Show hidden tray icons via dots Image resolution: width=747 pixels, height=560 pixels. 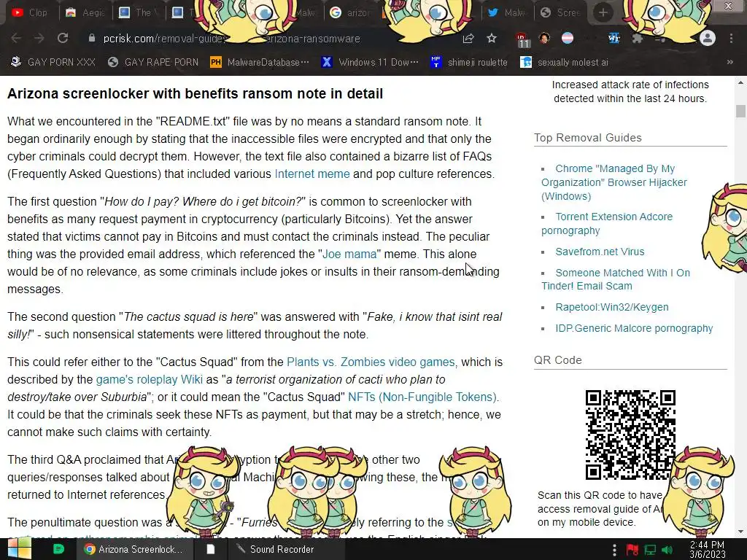pyautogui.click(x=614, y=550)
